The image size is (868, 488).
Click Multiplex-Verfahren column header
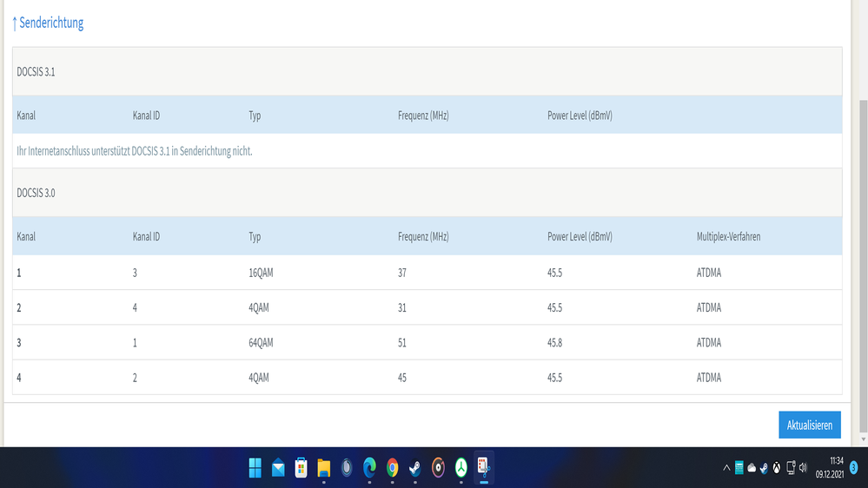pyautogui.click(x=728, y=237)
